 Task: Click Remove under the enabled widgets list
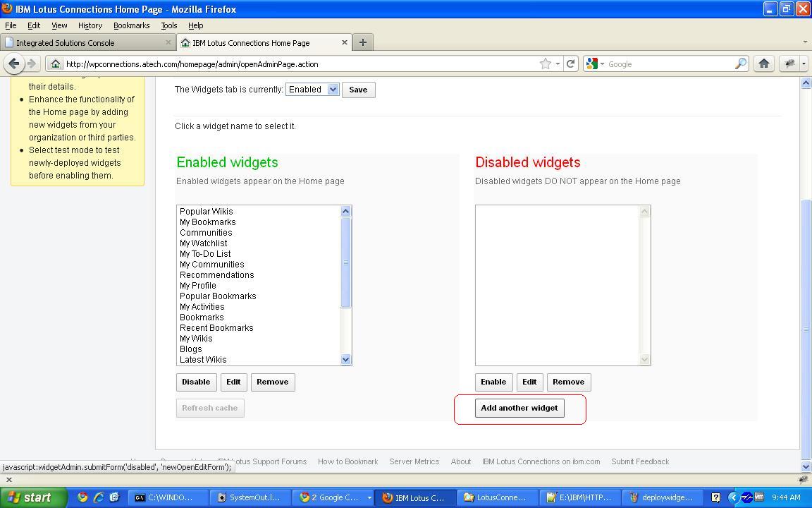tap(272, 382)
